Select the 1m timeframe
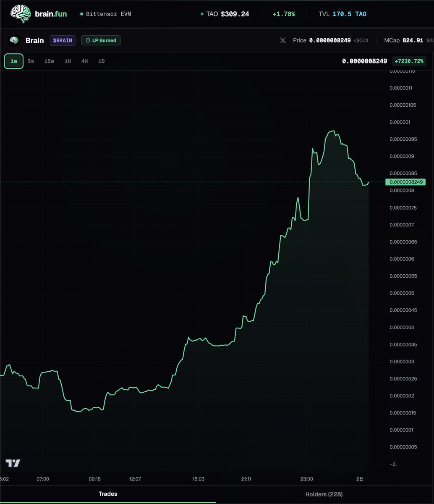Screen dimensions: 434x504 click(x=14, y=61)
